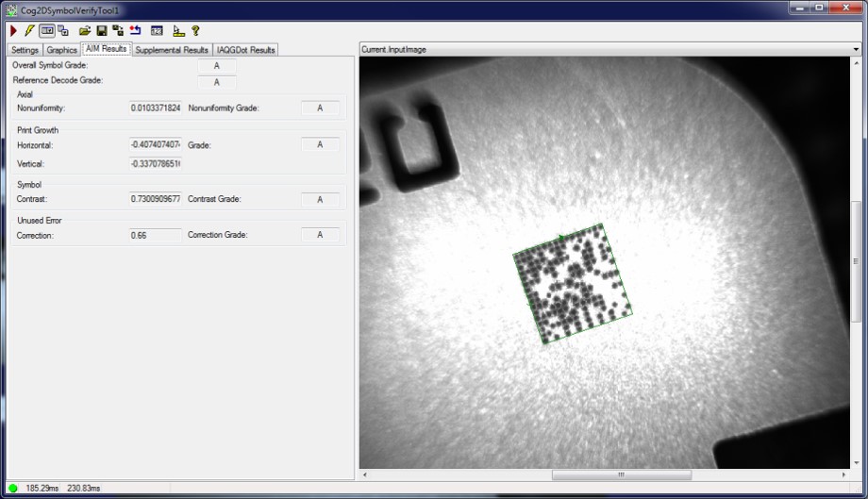The width and height of the screenshot is (868, 499).
Task: Click the pointer with ruler toolbar icon
Action: [x=178, y=31]
